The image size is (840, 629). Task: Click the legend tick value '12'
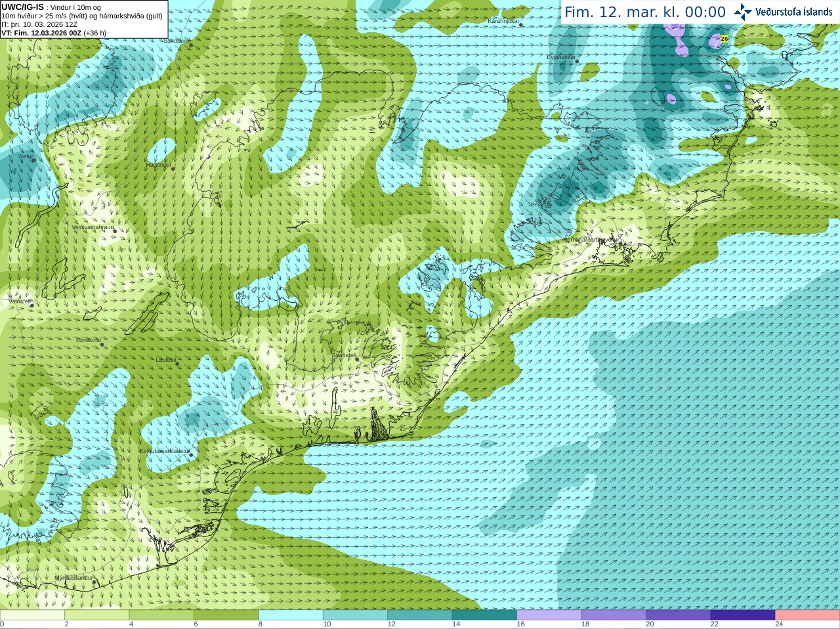[x=391, y=624]
